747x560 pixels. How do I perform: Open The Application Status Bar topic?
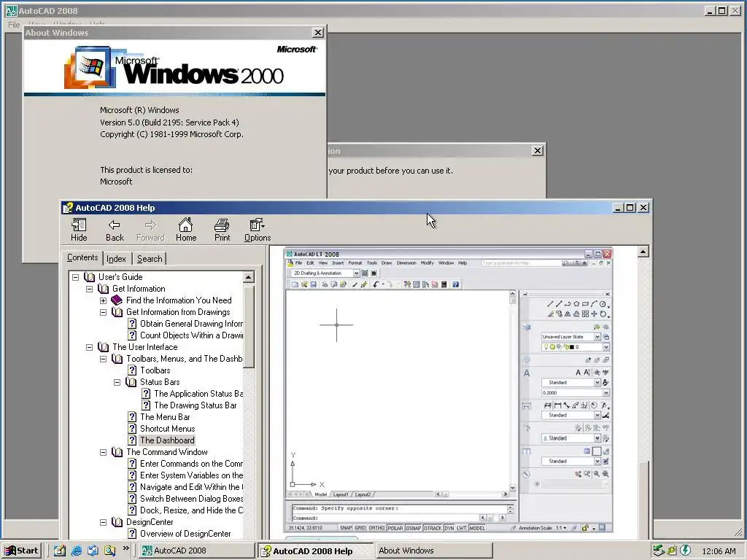click(x=198, y=393)
